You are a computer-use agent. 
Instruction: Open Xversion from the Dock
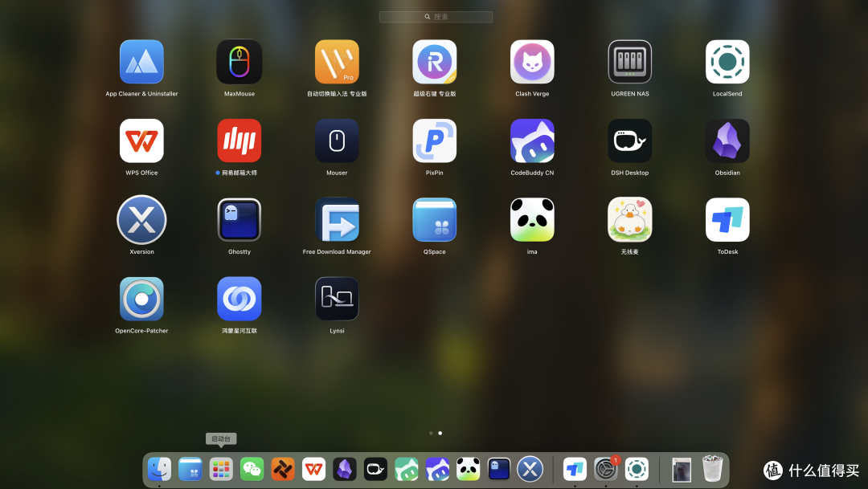click(530, 469)
